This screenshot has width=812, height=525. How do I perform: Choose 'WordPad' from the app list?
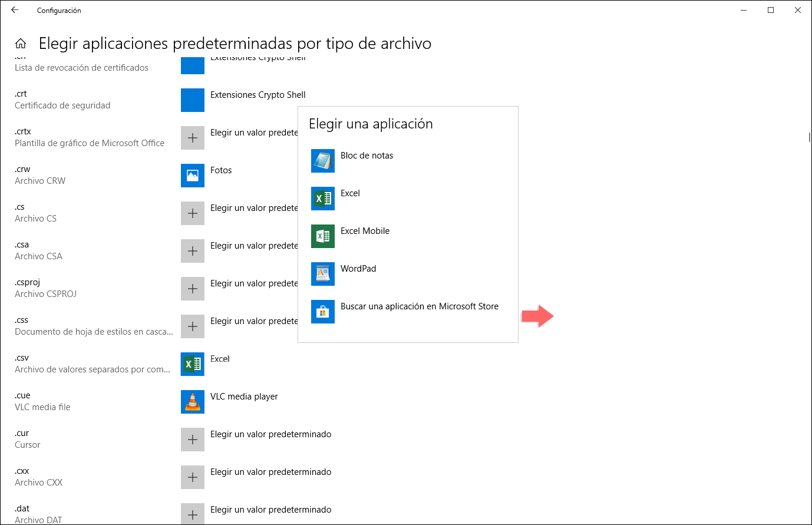click(358, 269)
